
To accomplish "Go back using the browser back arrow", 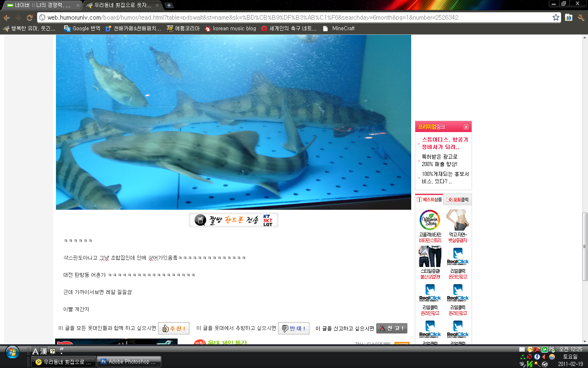I will click(x=7, y=18).
